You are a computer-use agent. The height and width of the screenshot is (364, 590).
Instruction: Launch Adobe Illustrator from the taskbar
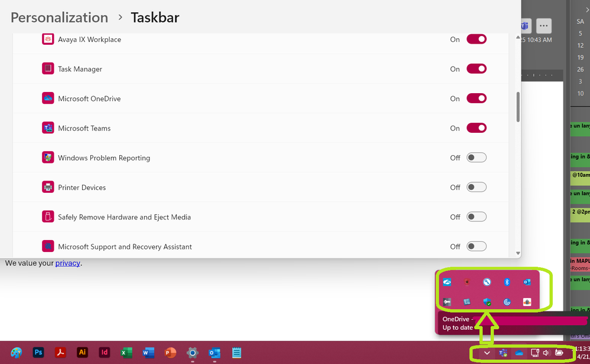[82, 352]
